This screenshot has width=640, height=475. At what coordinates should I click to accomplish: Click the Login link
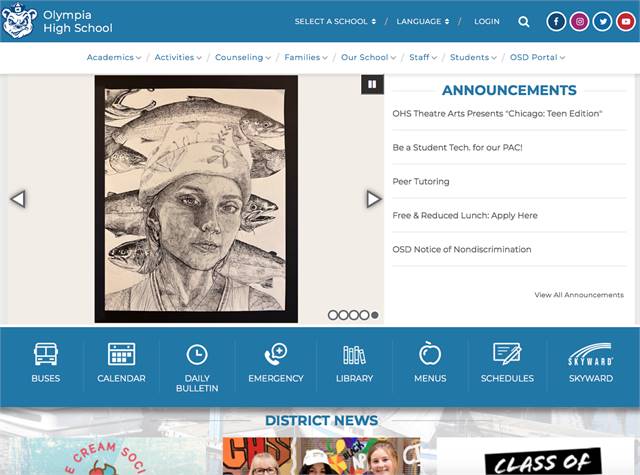(487, 22)
